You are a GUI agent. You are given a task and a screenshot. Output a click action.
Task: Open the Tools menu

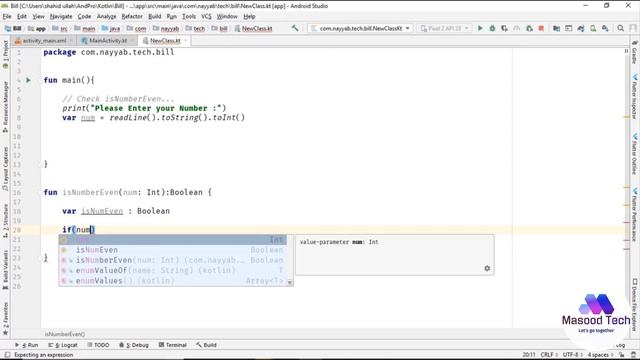click(189, 16)
